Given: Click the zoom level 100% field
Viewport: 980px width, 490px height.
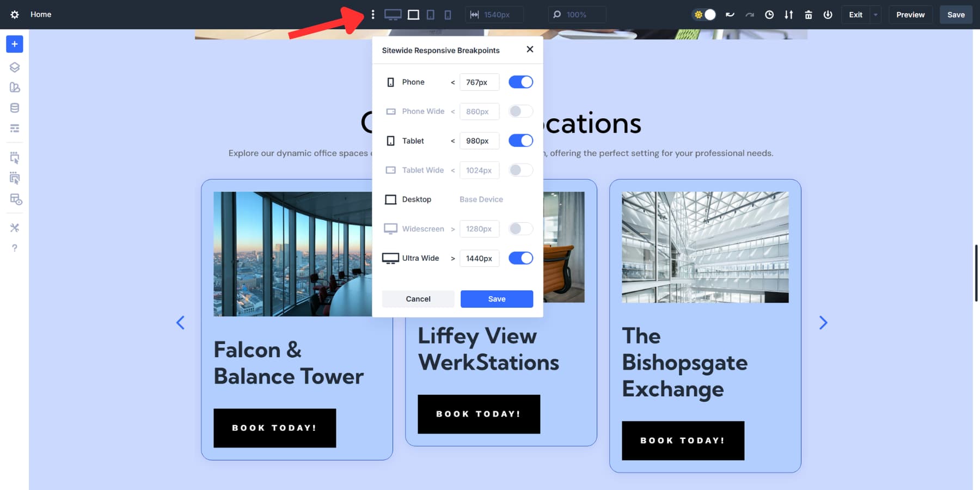Looking at the screenshot, I should [577, 15].
